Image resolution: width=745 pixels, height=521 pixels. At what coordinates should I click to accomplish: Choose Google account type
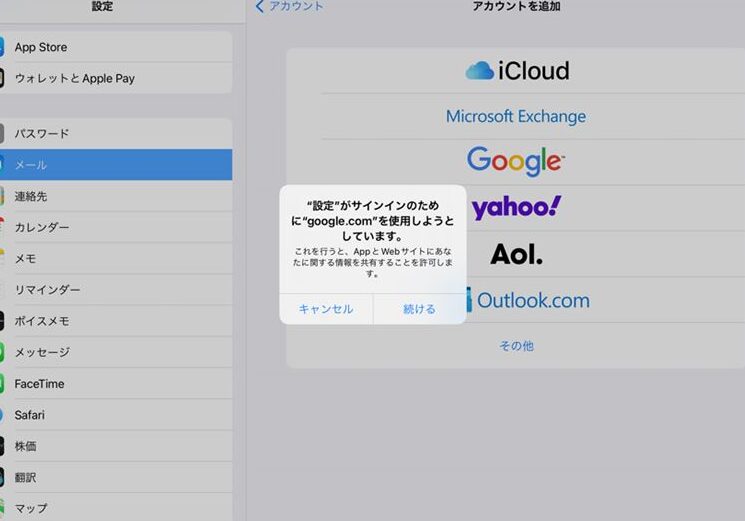(516, 161)
